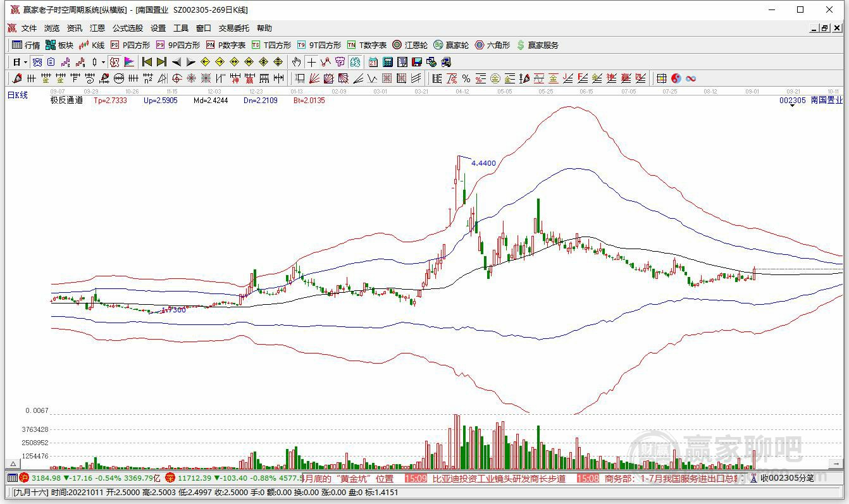Click the red 神 character tool icon
Screen dimensions: 849x504
[x=235, y=78]
